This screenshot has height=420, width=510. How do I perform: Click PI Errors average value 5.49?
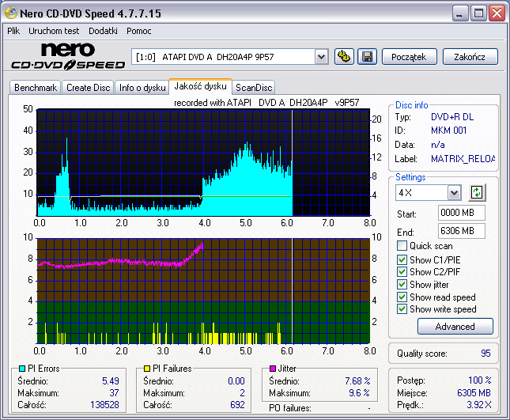(111, 381)
